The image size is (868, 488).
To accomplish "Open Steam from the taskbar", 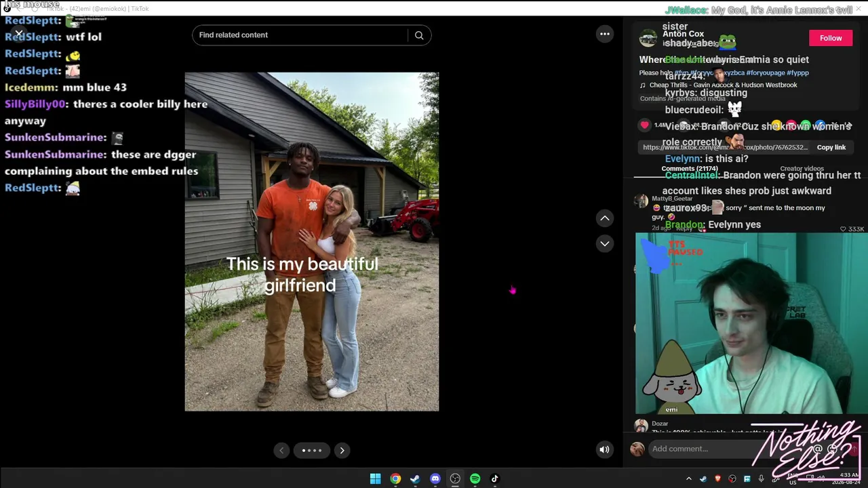I will click(415, 479).
